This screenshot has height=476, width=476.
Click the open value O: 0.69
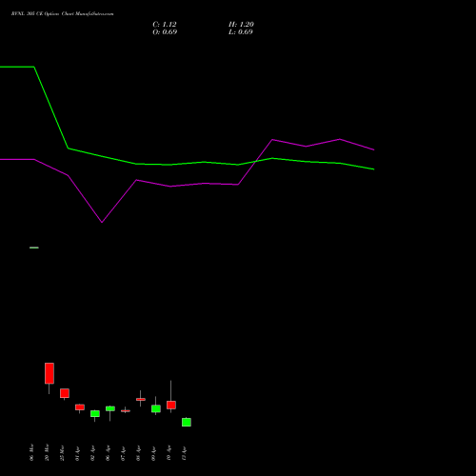165,32
